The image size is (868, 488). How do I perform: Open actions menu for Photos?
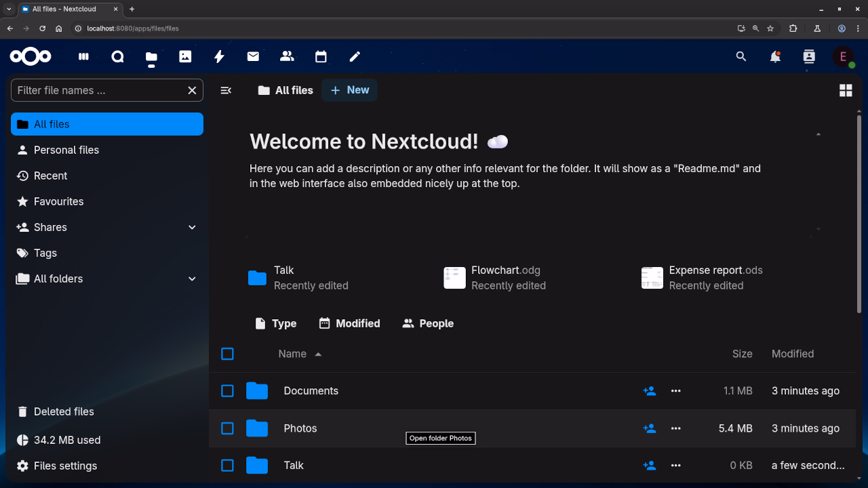[x=675, y=428]
